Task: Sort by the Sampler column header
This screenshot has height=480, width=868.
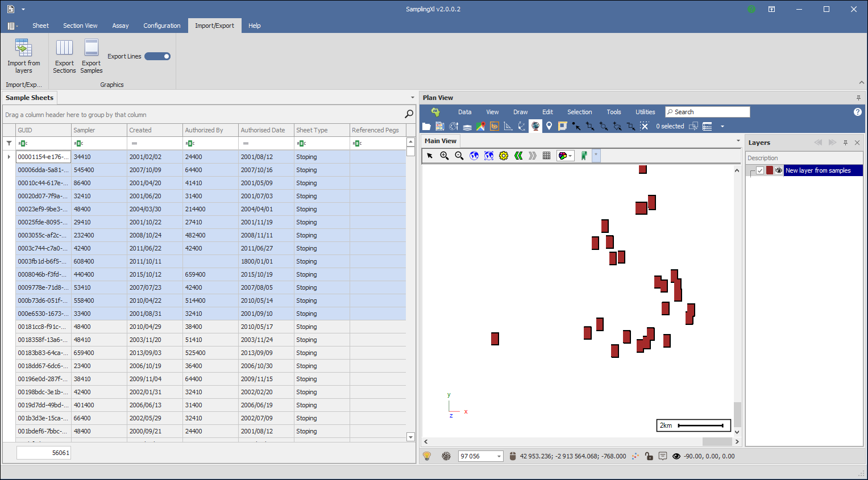Action: [99, 130]
